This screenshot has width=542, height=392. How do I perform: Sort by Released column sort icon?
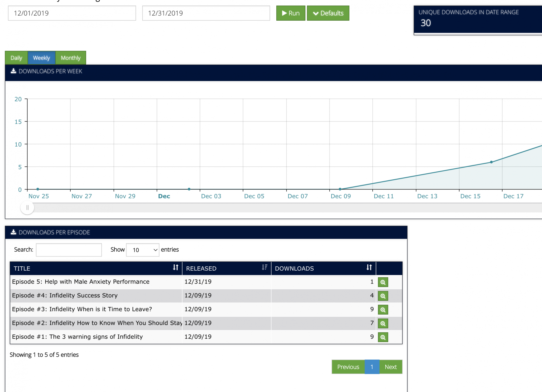pyautogui.click(x=264, y=267)
